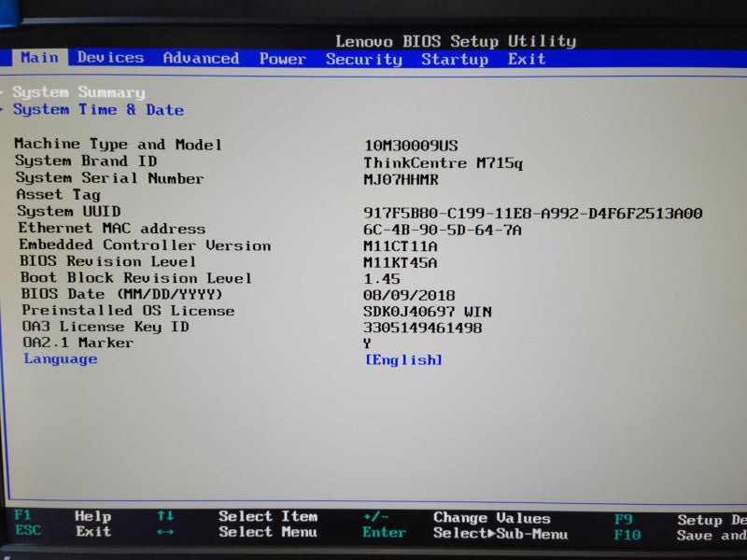Viewport: 747px width, 560px height.
Task: Click the F9 Setup Defaults hint
Action: 681,520
